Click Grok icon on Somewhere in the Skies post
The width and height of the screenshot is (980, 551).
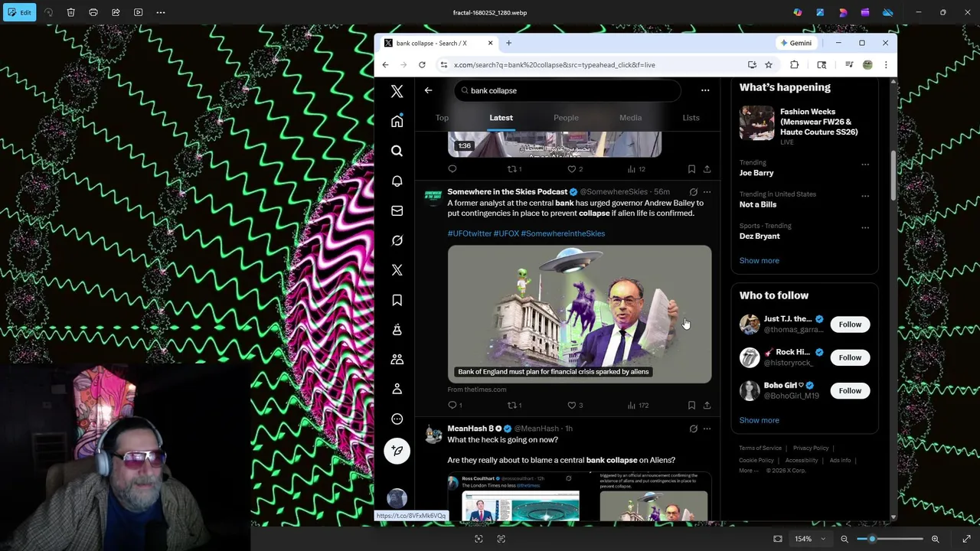(x=693, y=192)
